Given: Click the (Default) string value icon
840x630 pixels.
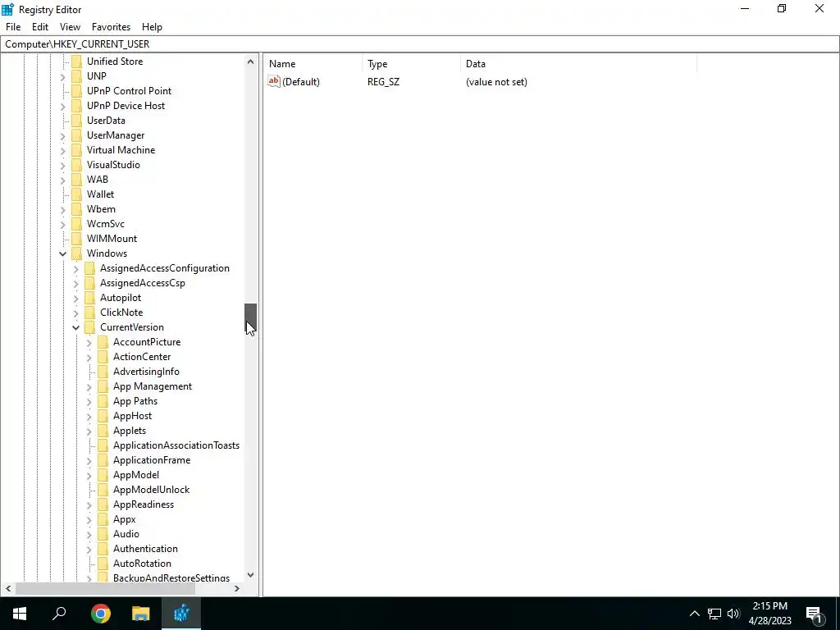Looking at the screenshot, I should (x=274, y=81).
